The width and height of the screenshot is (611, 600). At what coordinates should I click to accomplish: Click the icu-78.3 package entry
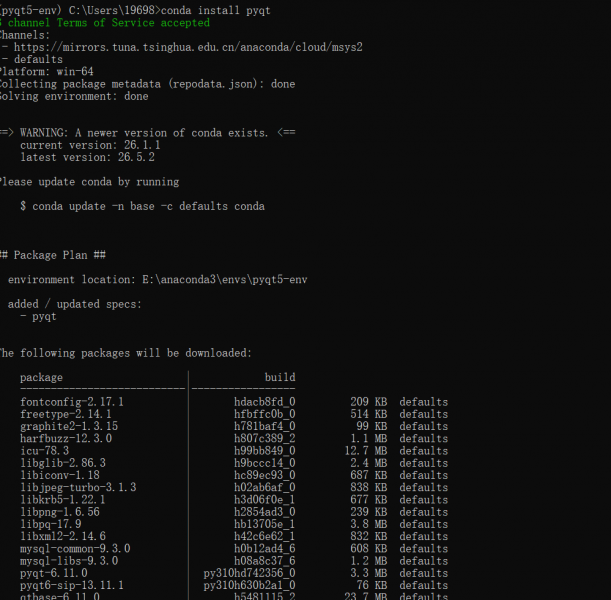point(45,451)
